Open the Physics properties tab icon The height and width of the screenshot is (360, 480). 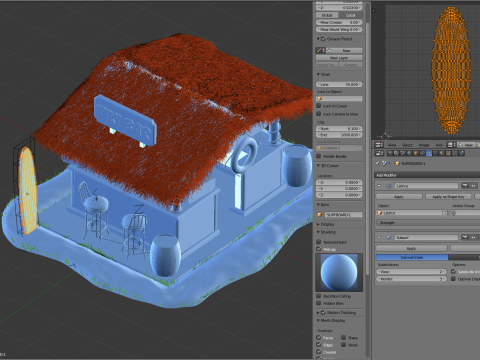coord(461,153)
